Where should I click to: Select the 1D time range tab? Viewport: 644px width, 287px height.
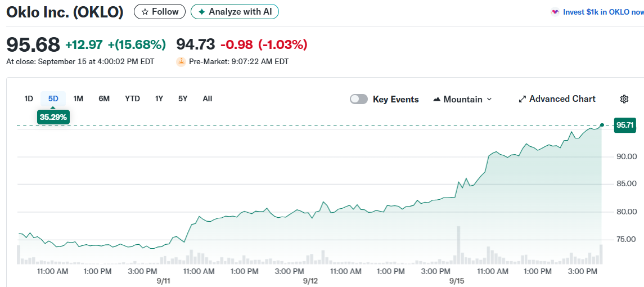click(29, 98)
